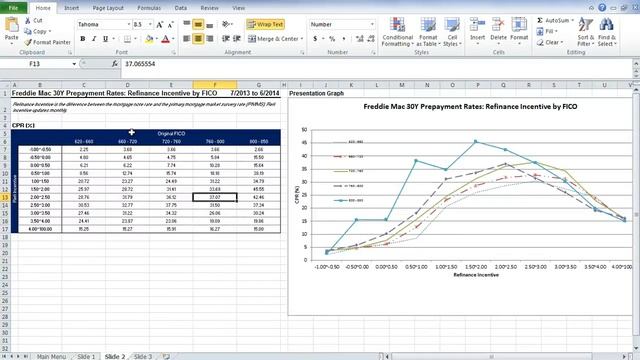Image resolution: width=640 pixels, height=360 pixels.
Task: Click the Delete cells icon
Action: point(498,25)
